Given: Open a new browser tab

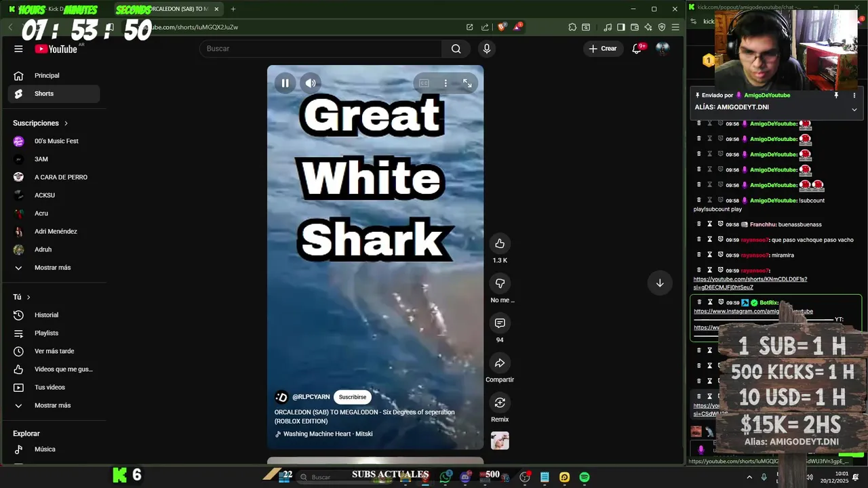Looking at the screenshot, I should tap(233, 9).
